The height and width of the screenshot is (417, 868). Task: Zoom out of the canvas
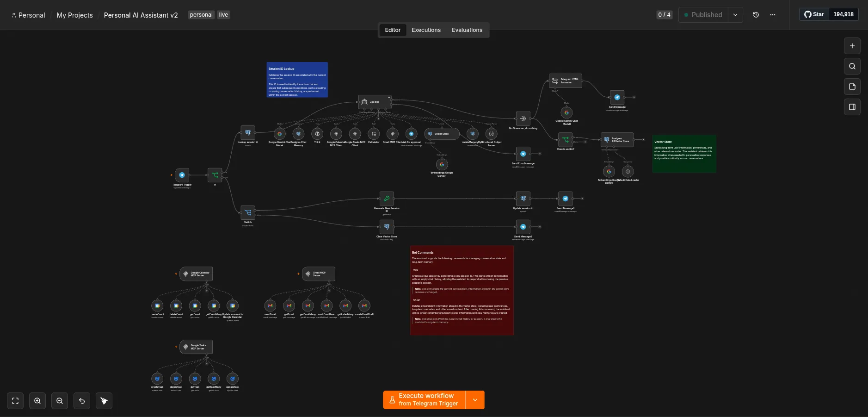click(60, 401)
